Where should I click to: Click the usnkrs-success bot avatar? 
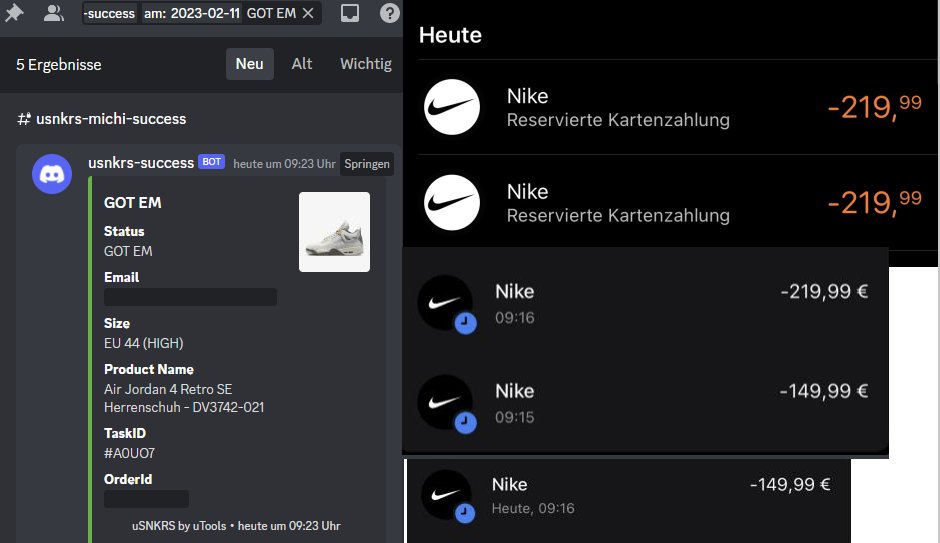point(52,174)
